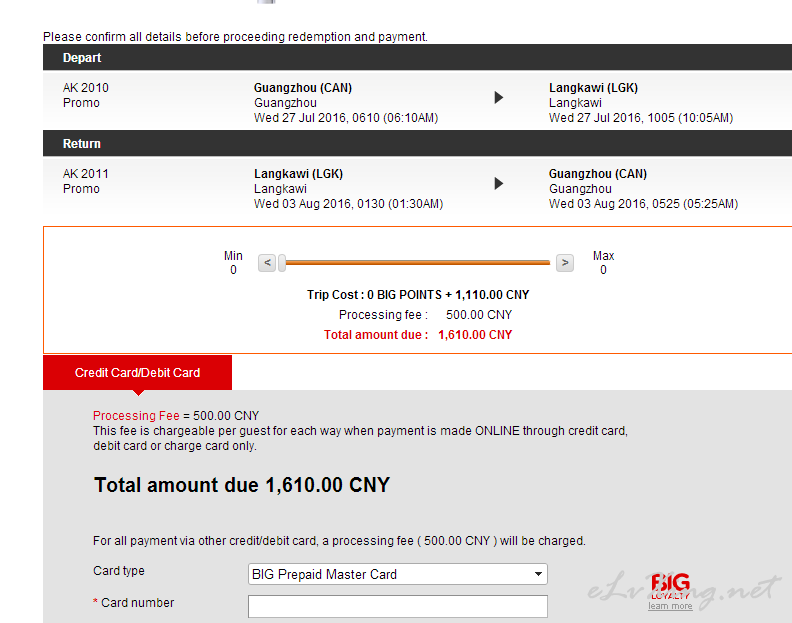
Task: Click return arrival Wed 03 Aug 2016, 0525
Action: pyautogui.click(x=643, y=204)
